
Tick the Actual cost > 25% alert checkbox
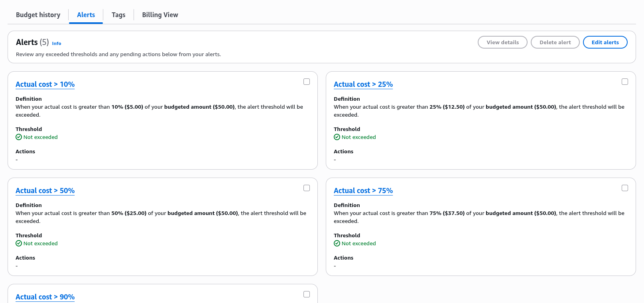click(x=625, y=82)
